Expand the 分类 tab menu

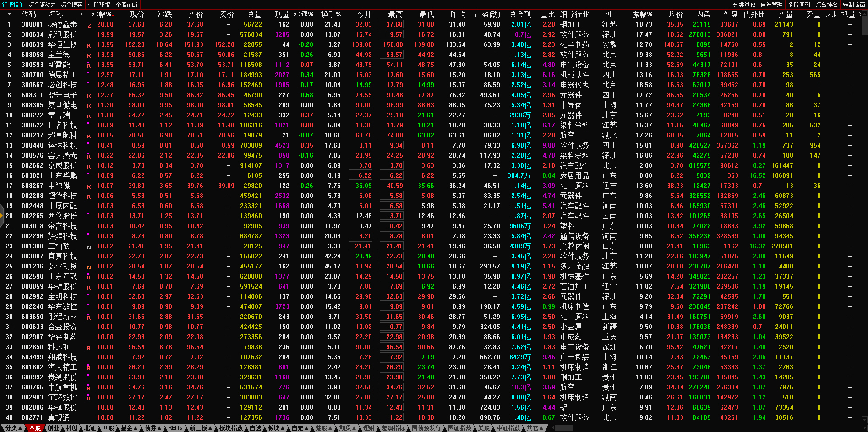[x=13, y=428]
